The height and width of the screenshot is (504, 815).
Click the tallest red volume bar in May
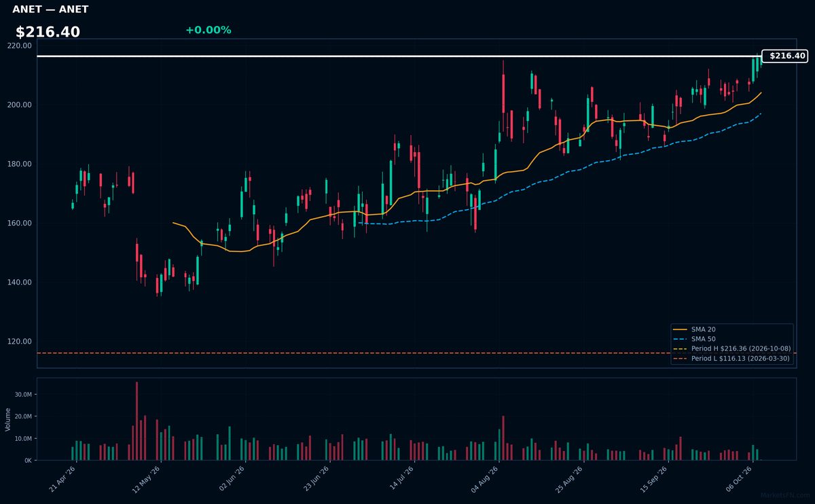point(137,421)
